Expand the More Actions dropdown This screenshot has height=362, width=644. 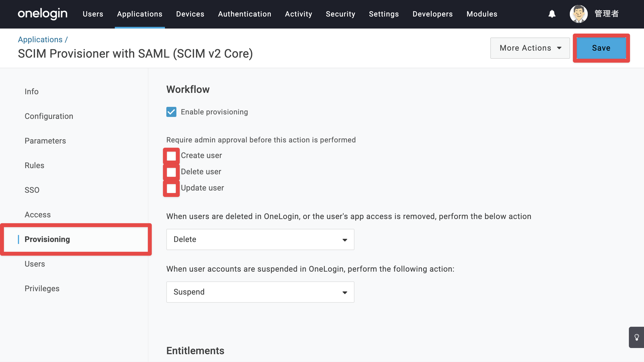[x=530, y=48]
